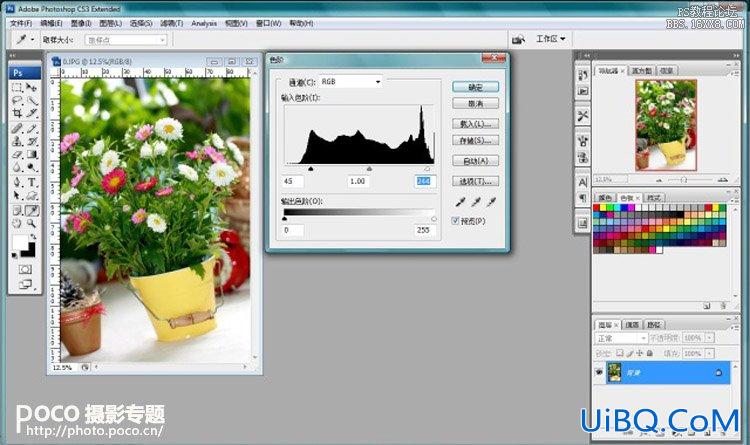Switch to the Styles tab

[654, 197]
